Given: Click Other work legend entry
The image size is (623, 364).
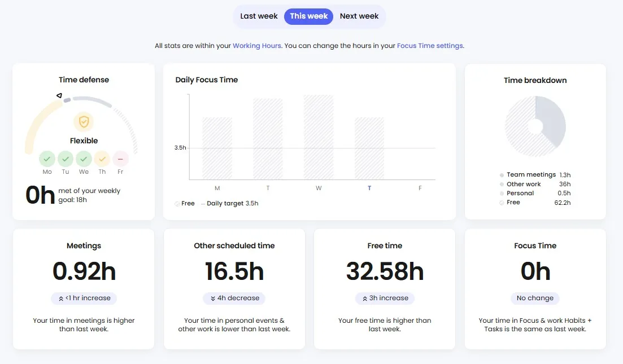Looking at the screenshot, I should point(524,184).
